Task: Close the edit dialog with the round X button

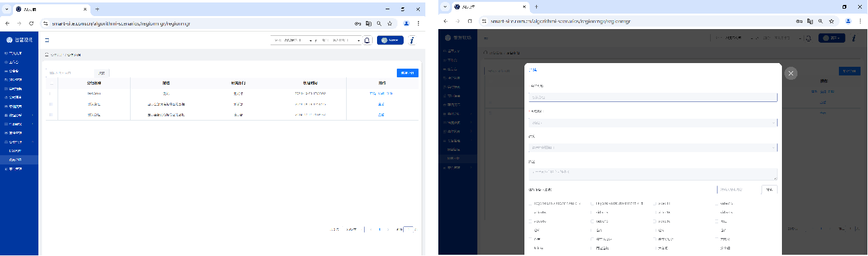Action: coord(791,73)
